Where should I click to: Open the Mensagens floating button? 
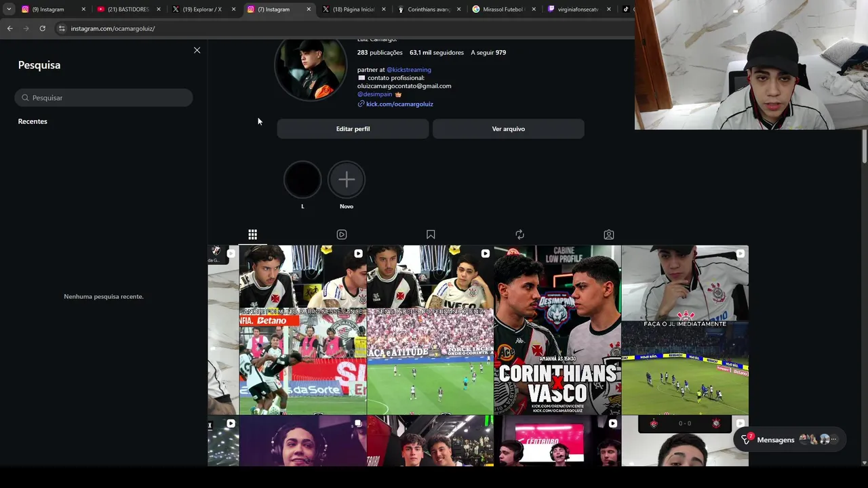point(790,440)
